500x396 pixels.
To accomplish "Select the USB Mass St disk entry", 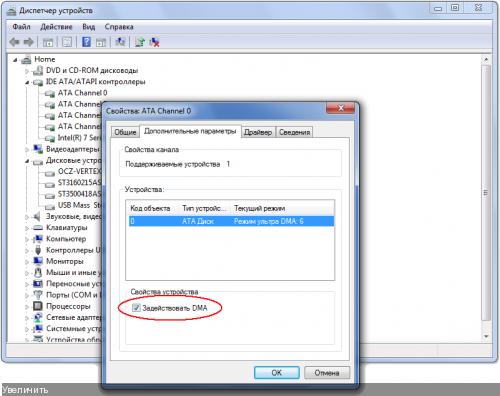I will (79, 205).
